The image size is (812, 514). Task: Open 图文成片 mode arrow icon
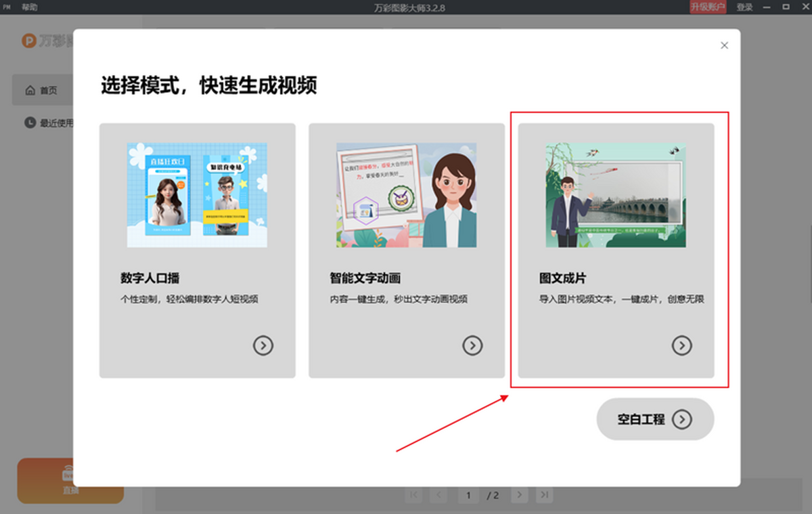coord(681,345)
